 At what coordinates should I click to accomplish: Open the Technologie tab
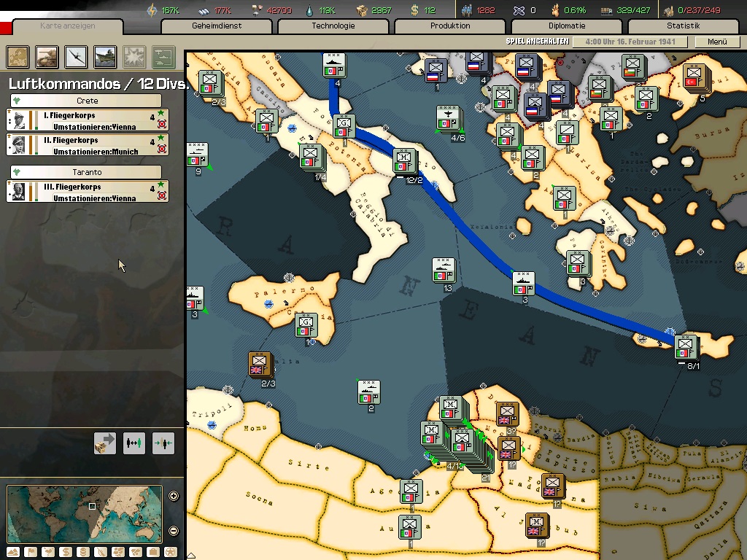(x=333, y=26)
